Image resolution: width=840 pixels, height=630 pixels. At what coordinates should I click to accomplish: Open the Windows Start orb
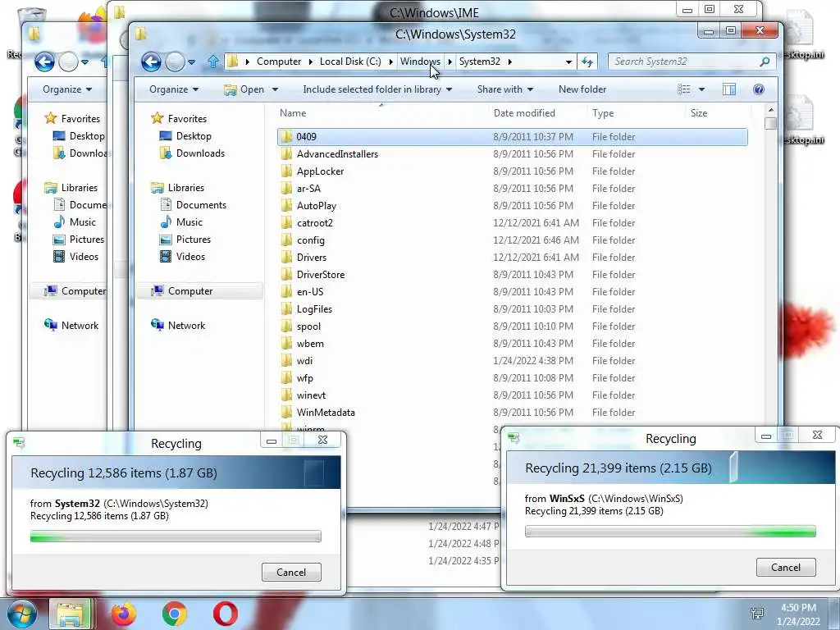pyautogui.click(x=21, y=614)
